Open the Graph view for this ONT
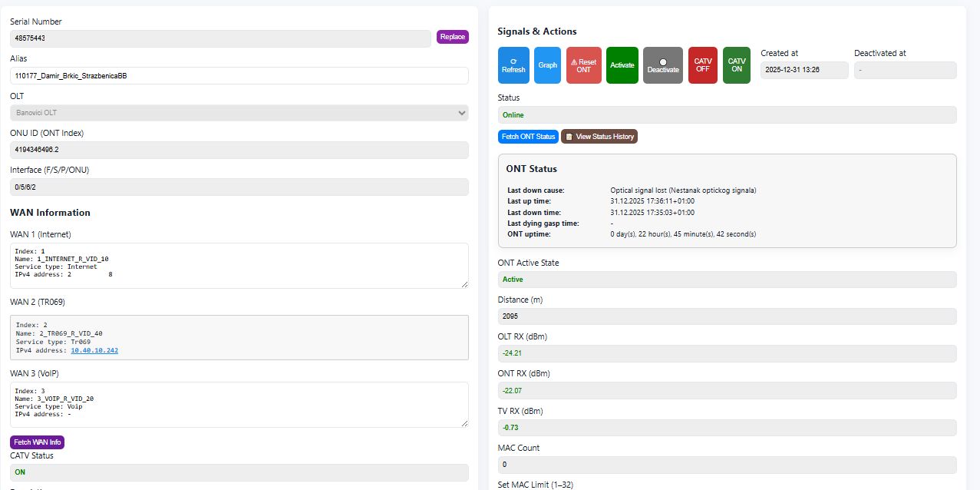980x490 pixels. pyautogui.click(x=547, y=65)
